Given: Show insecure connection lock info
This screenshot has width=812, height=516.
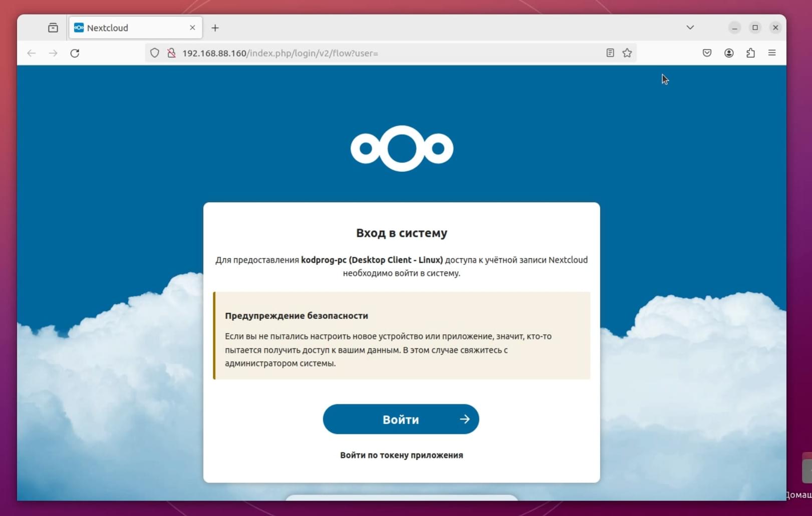Looking at the screenshot, I should click(x=171, y=53).
